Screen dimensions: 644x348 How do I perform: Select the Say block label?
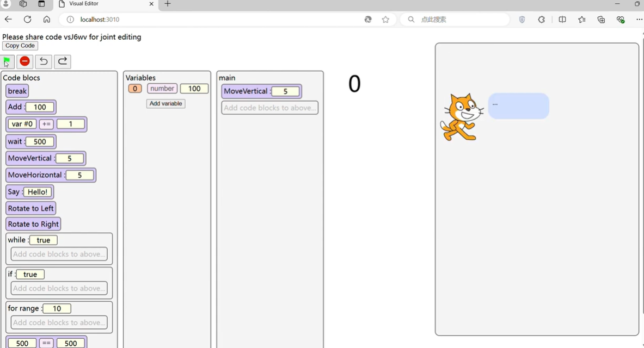[14, 192]
